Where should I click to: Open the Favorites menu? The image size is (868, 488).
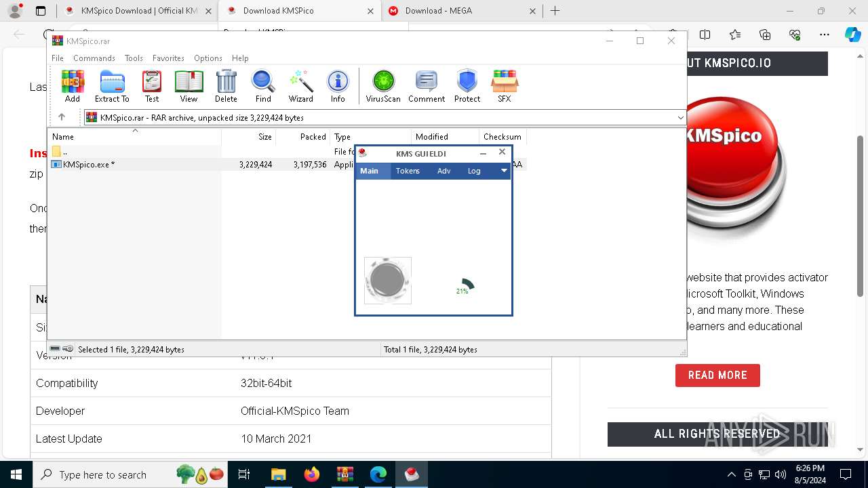(168, 58)
